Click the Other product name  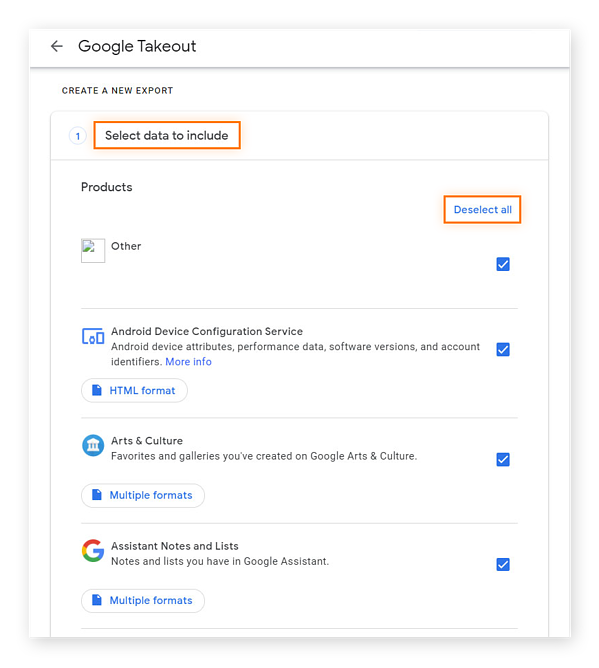[x=126, y=246]
